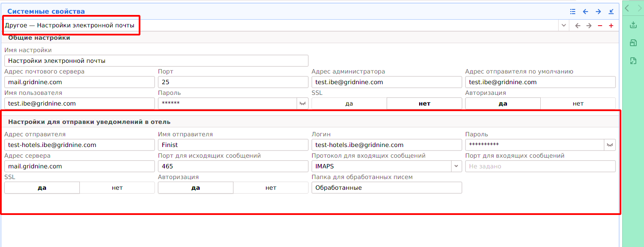Click the save all icon in green sidebar
The image size is (644, 247).
click(x=633, y=43)
